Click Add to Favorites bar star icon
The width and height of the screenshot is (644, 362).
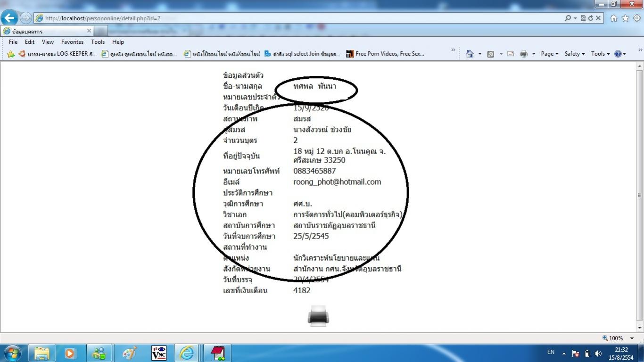tap(11, 54)
